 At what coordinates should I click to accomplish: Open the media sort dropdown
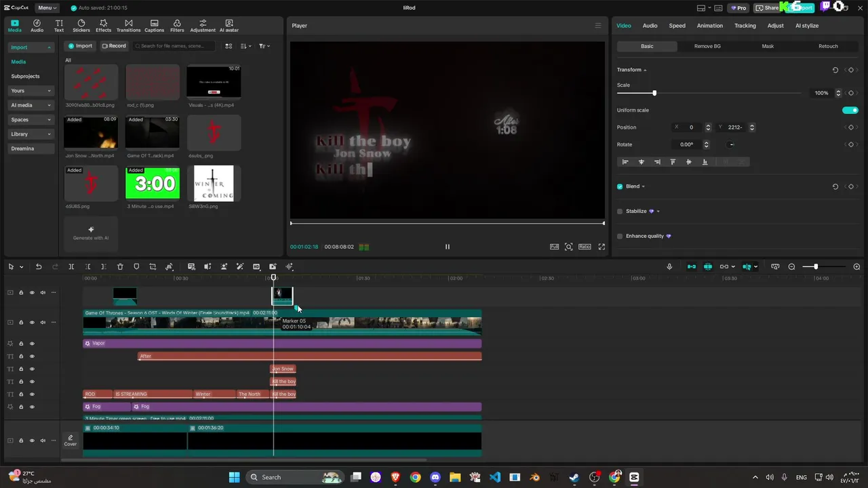245,46
